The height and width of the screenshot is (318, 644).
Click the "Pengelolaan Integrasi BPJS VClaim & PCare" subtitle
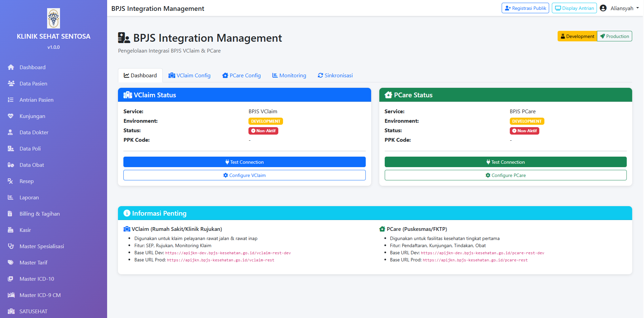(x=169, y=51)
